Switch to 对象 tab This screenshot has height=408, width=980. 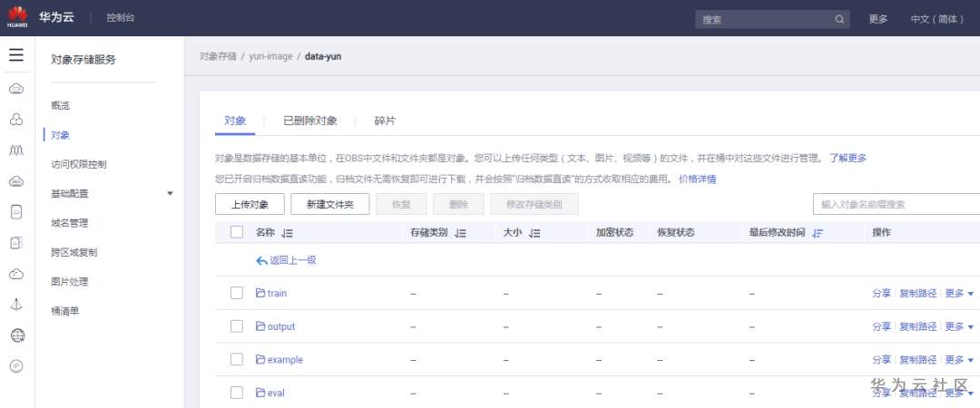click(x=235, y=121)
